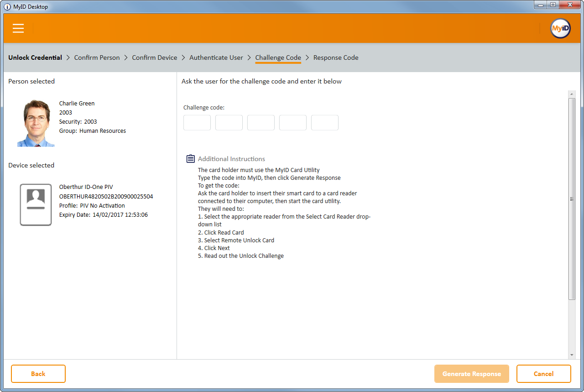Click the MyID Desktop title bar icon
The image size is (584, 392).
point(7,7)
